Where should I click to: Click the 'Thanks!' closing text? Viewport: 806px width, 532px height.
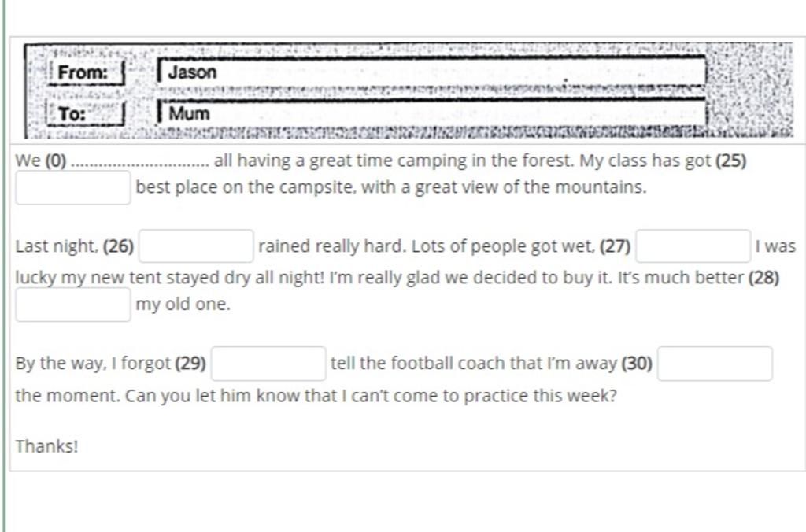[46, 446]
